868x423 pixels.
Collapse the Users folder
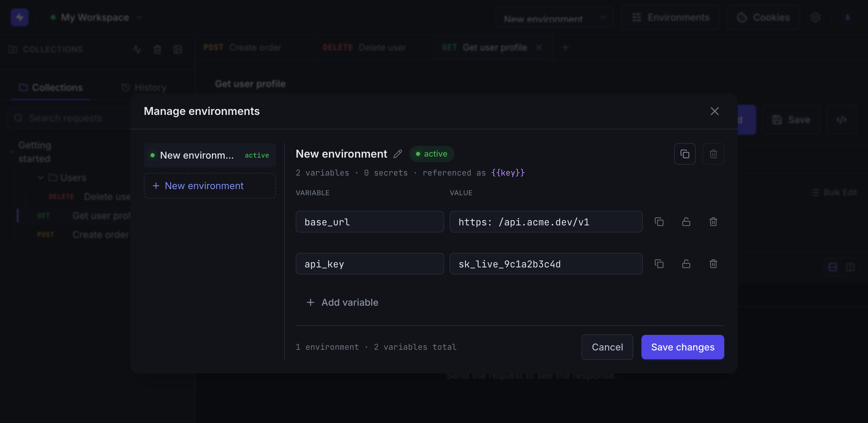point(41,178)
